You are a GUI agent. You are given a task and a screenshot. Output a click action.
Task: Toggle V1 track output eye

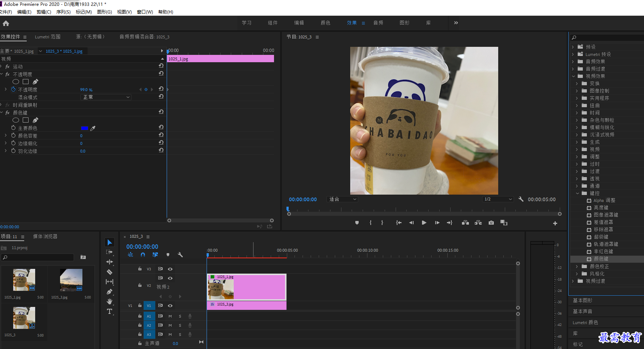tap(170, 305)
